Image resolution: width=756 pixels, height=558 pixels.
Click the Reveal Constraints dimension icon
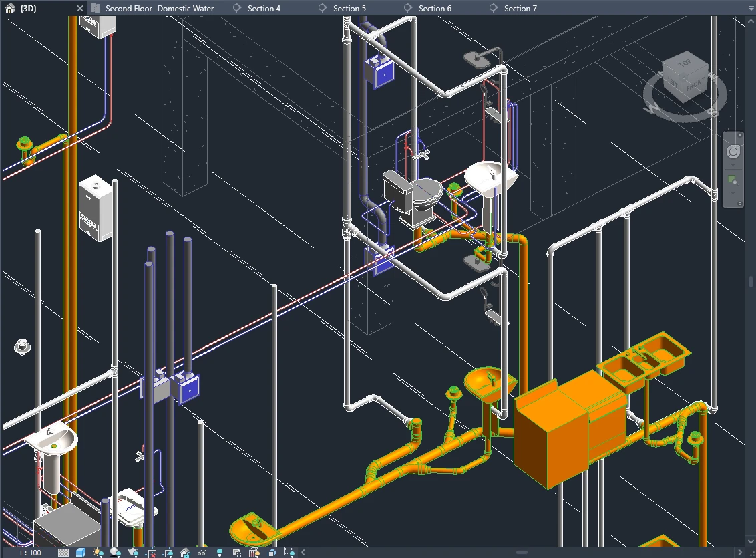(x=289, y=553)
